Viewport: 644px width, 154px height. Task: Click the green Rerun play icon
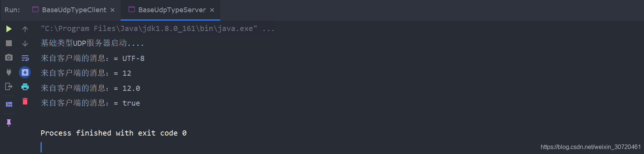[x=9, y=29]
